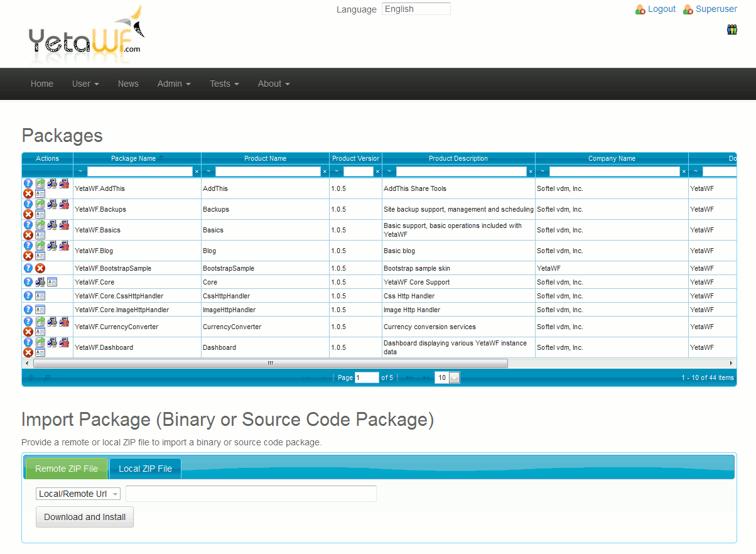Click the export data icon for YetaWF.CurrencyConverter

pos(40,321)
